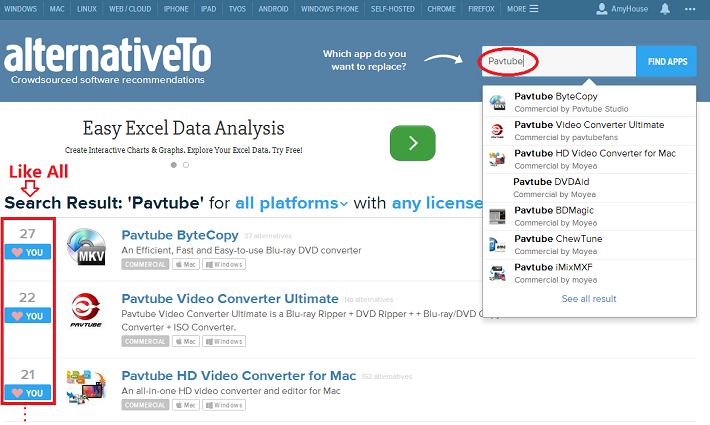710x425 pixels.
Task: Expand the all platforms dropdown
Action: point(291,203)
